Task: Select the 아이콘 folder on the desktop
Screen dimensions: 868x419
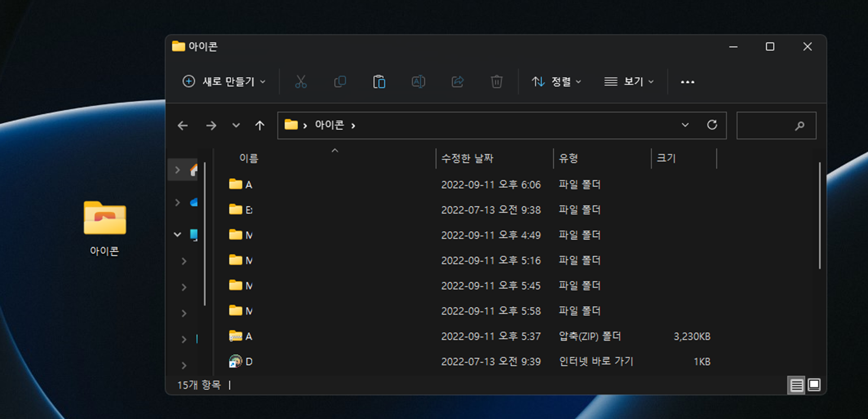Action: (104, 228)
